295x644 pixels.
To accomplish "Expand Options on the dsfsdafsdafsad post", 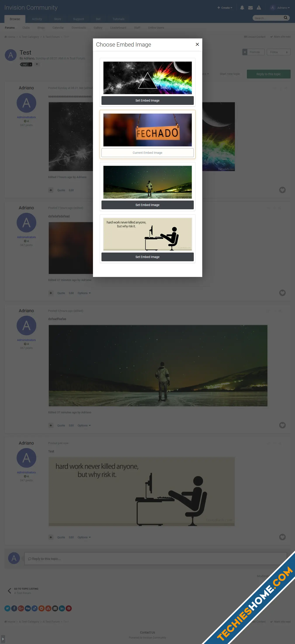I will click(84, 293).
